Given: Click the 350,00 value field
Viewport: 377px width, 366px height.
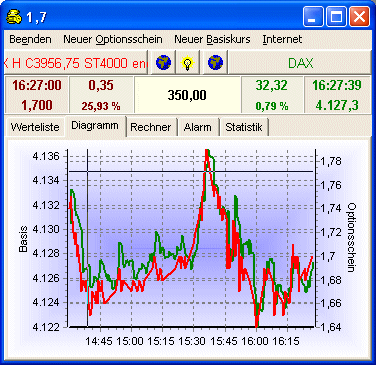Looking at the screenshot, I should [187, 95].
